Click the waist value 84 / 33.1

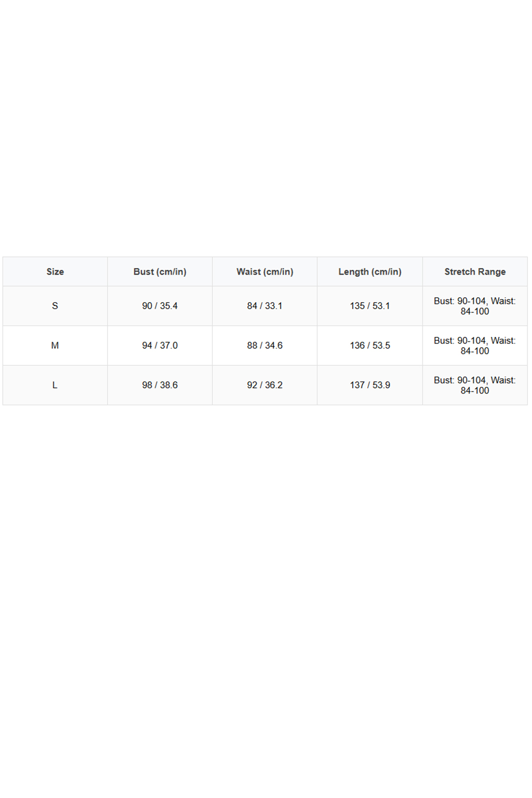tap(265, 306)
